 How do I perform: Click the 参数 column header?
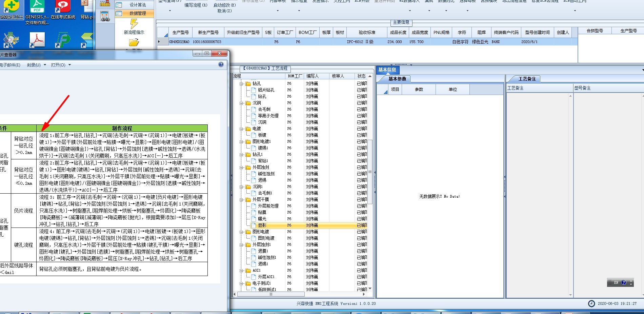pos(419,90)
